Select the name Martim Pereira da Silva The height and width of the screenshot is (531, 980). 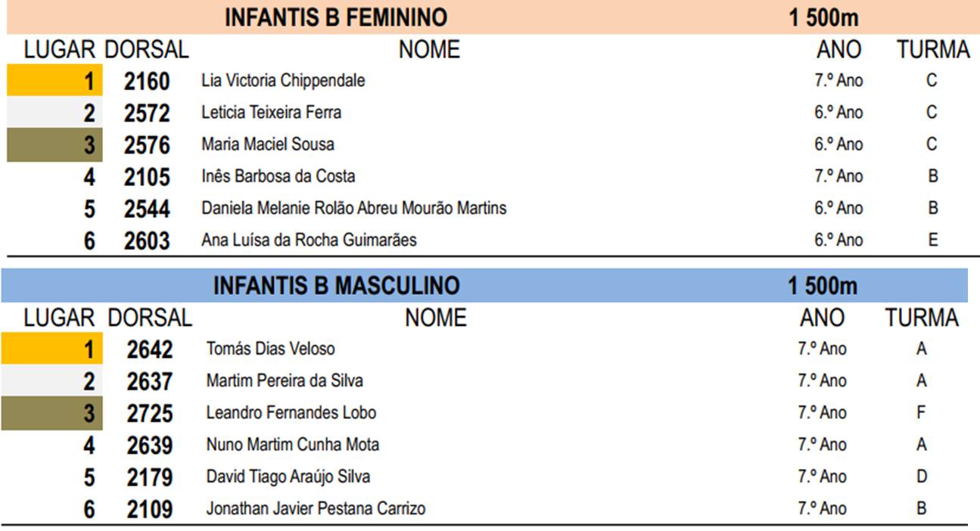click(x=285, y=380)
